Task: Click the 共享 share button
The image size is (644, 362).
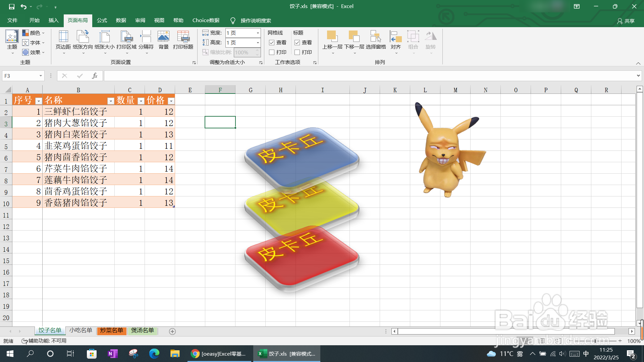Action: tap(626, 21)
